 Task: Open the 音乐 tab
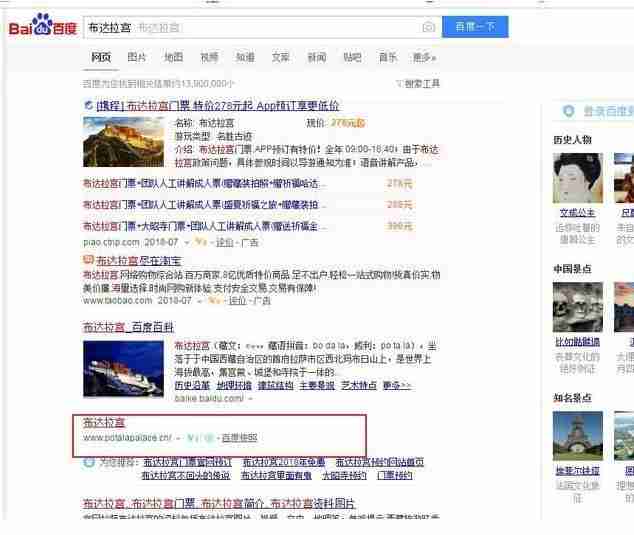[388, 57]
